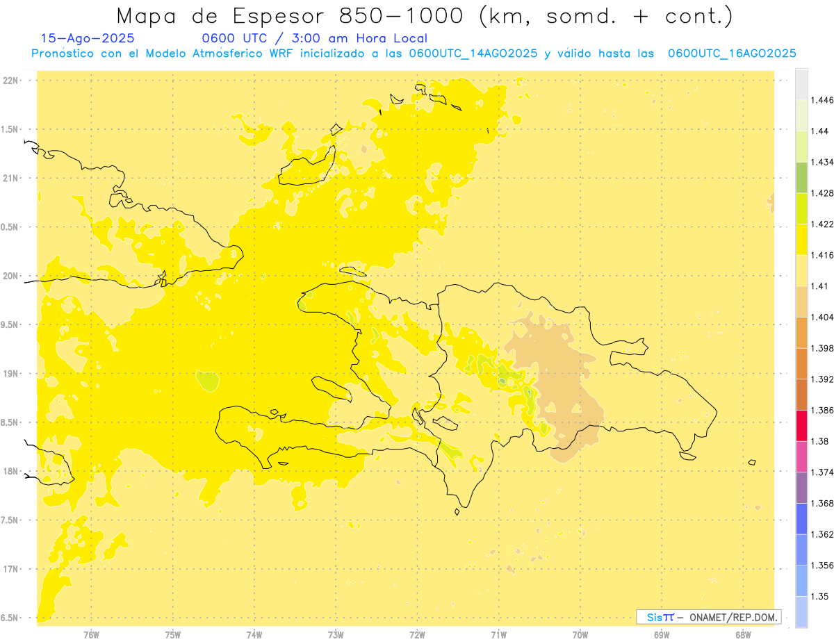This screenshot has width=834, height=644.
Task: Select the '1.368' color scale value
Action: 823,503
